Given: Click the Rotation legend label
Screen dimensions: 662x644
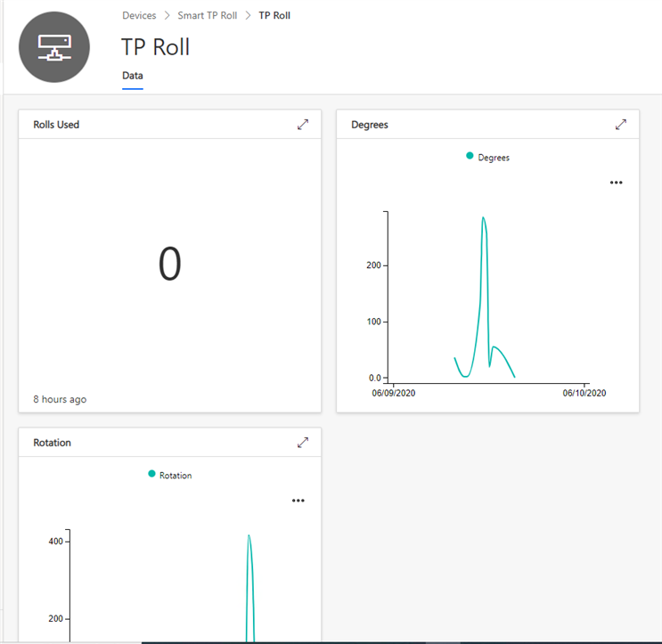Looking at the screenshot, I should [176, 475].
